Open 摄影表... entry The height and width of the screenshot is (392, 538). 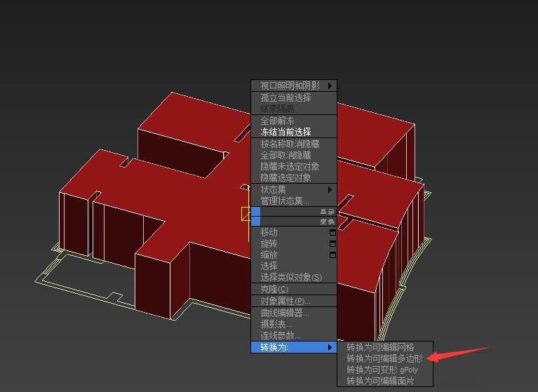click(x=294, y=324)
